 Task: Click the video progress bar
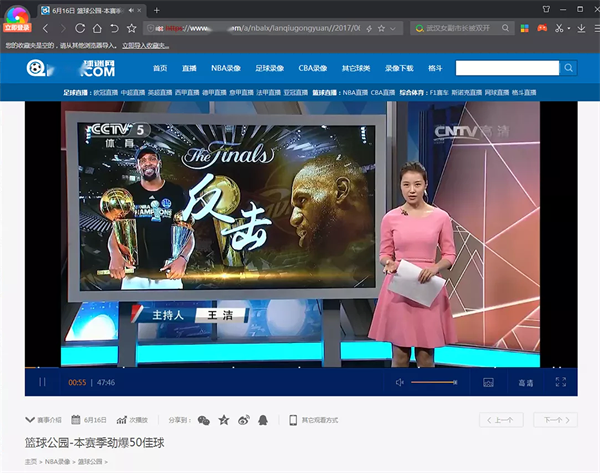pyautogui.click(x=301, y=368)
